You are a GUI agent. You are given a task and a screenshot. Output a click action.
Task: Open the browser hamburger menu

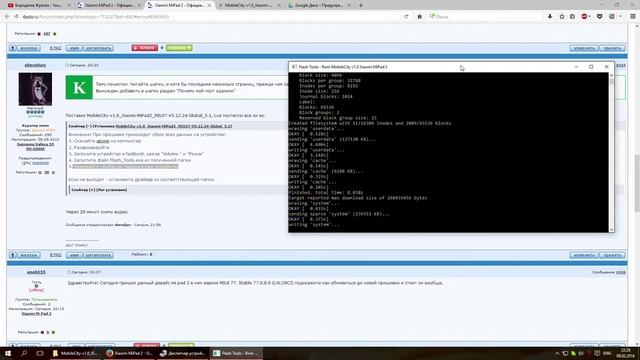(x=633, y=17)
